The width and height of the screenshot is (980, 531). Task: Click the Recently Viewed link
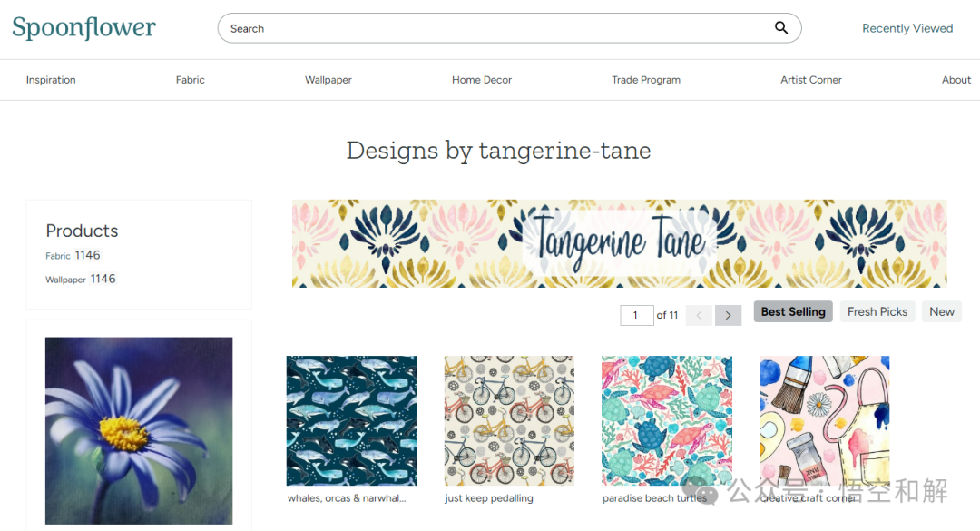click(x=907, y=28)
